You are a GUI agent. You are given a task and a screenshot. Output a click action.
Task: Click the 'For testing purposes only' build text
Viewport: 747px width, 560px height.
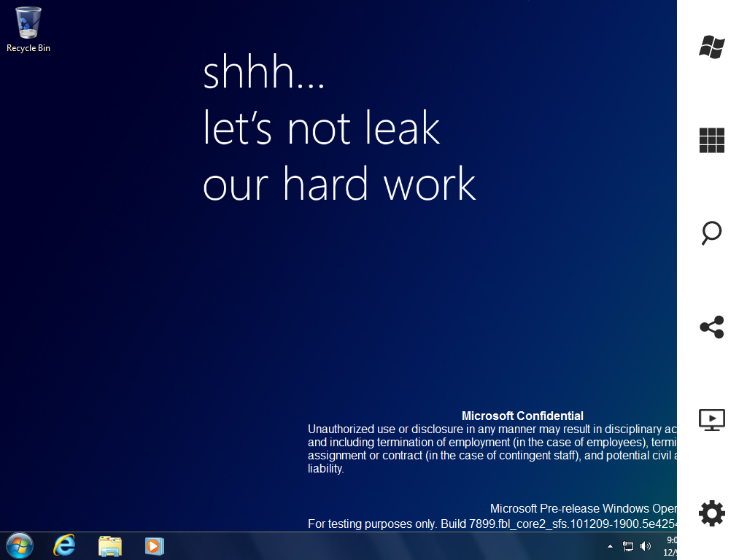pos(492,524)
